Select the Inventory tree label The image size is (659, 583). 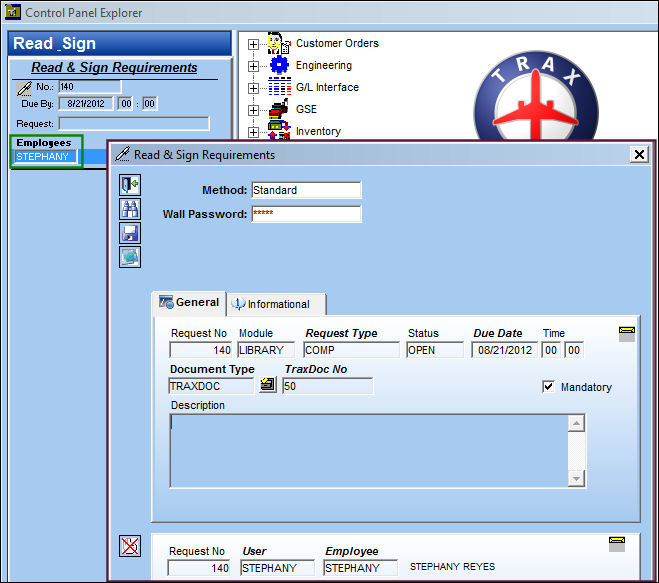pos(318,131)
